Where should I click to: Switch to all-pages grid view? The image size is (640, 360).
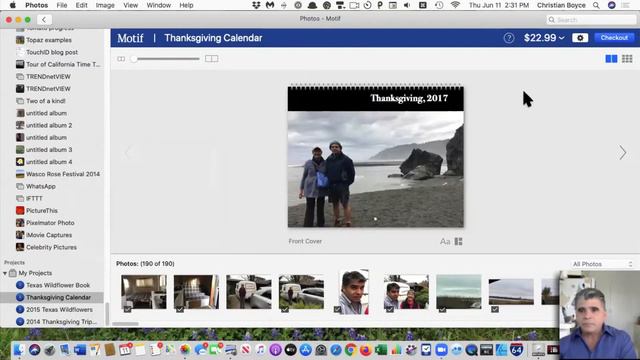[627, 59]
